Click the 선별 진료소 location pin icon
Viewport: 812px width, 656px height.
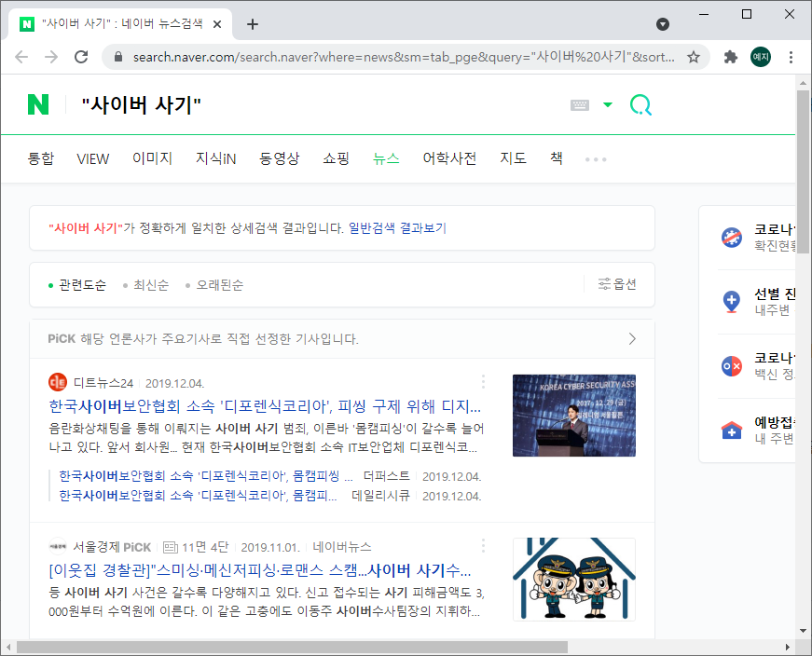click(x=730, y=301)
